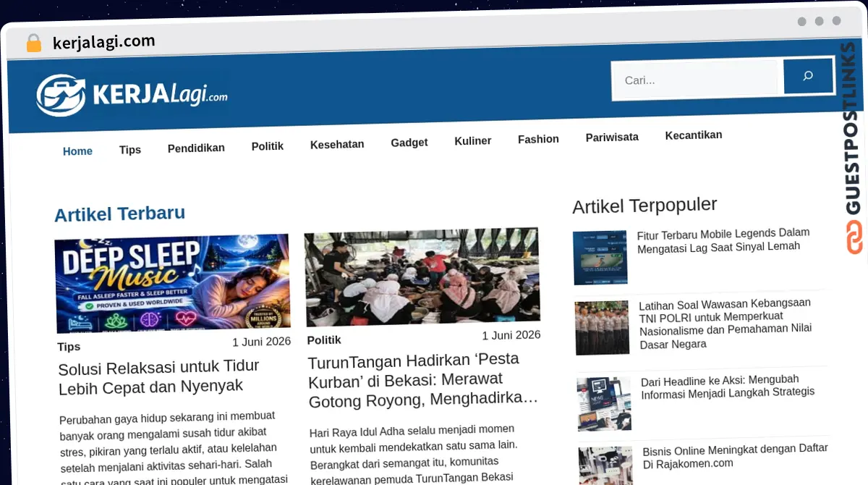Open the Politik menu item

268,146
